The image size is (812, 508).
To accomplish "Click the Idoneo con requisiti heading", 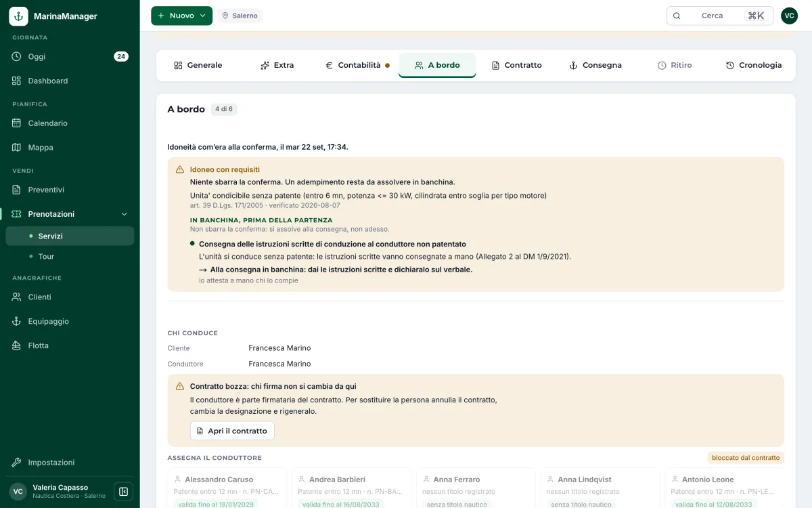I will click(225, 169).
